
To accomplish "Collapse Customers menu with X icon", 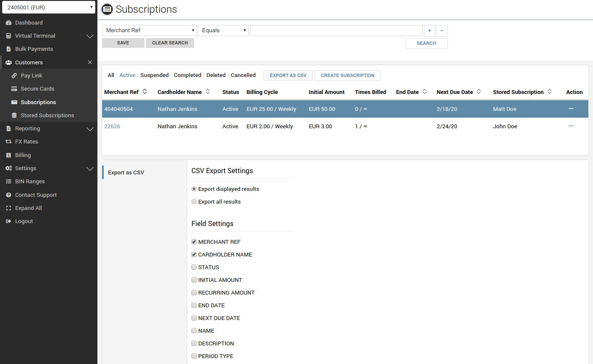I will [90, 62].
